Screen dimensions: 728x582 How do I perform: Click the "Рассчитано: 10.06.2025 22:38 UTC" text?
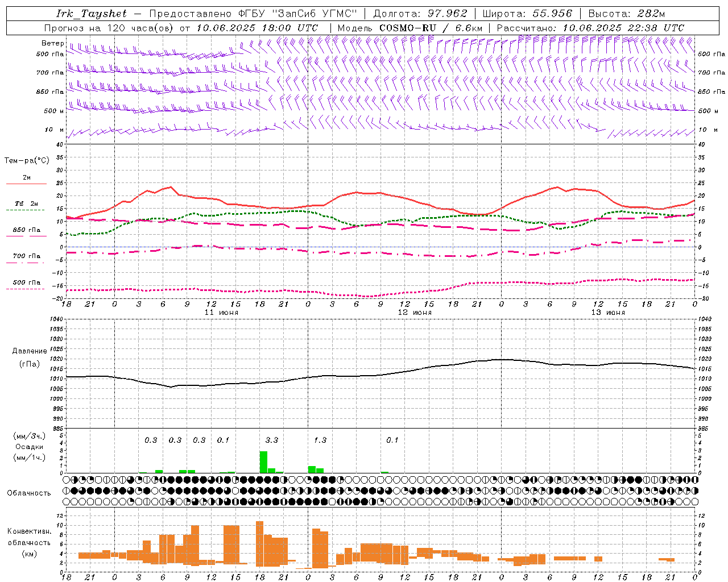point(590,28)
